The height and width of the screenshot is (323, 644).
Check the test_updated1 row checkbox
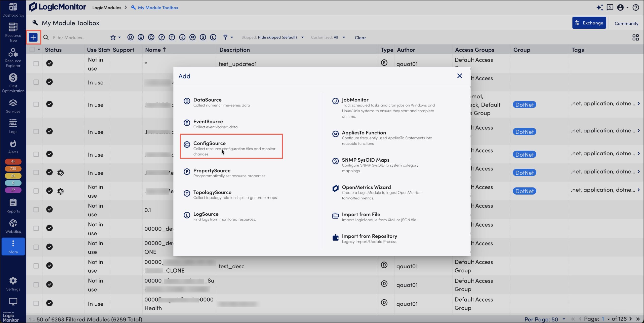pyautogui.click(x=36, y=63)
